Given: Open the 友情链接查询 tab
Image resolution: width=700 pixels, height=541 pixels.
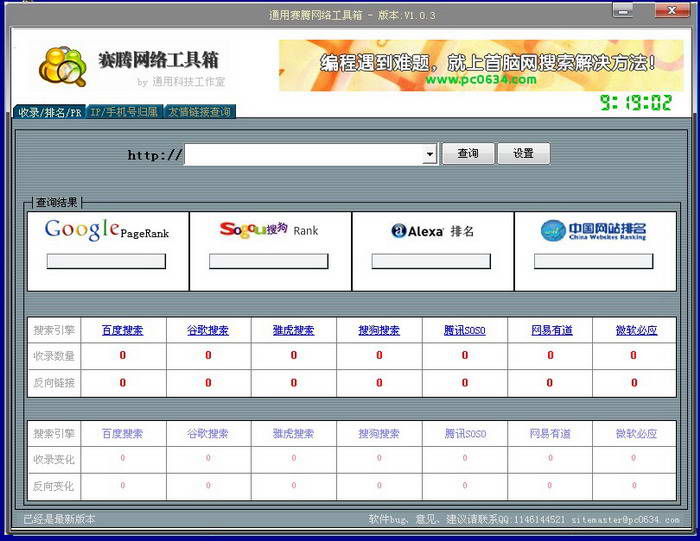Looking at the screenshot, I should 200,112.
